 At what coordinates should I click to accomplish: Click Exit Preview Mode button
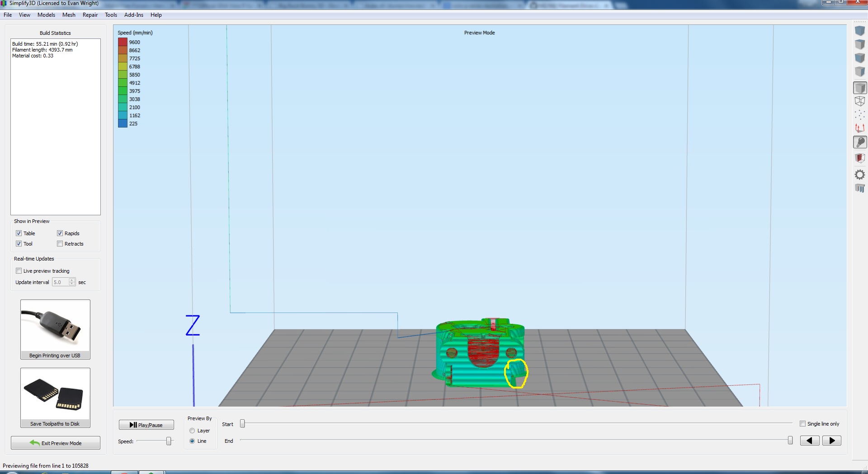click(56, 443)
